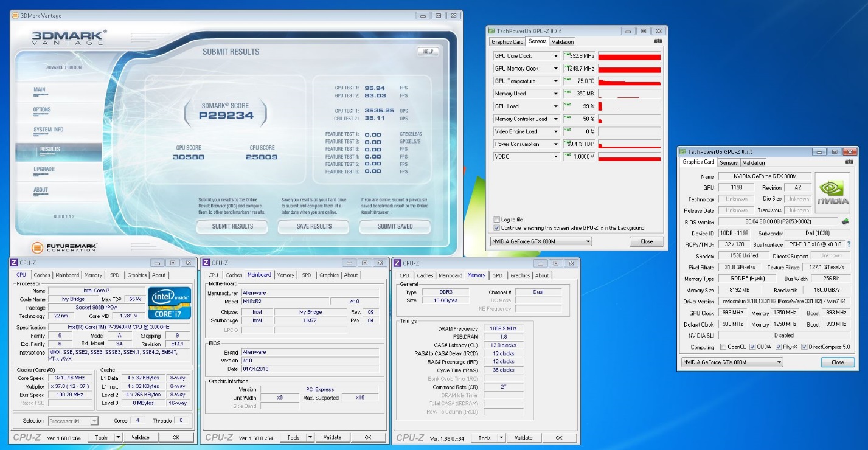The width and height of the screenshot is (868, 450).
Task: Click the question mark beside Bus Interface
Action: coord(849,244)
